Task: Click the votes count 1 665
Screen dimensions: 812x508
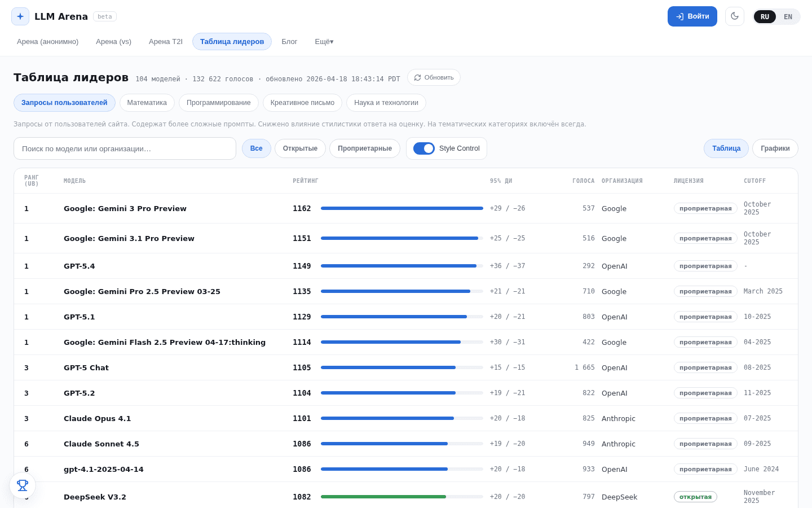Action: 585,367
